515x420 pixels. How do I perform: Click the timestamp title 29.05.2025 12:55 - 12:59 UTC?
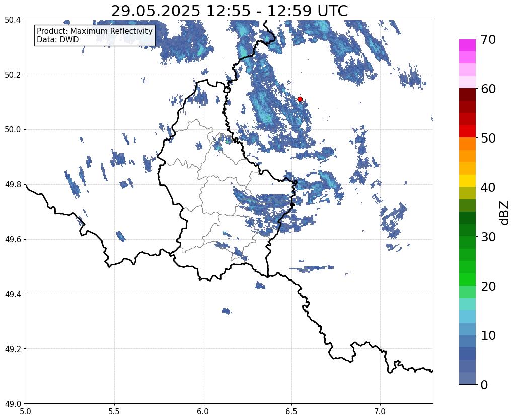pos(229,11)
